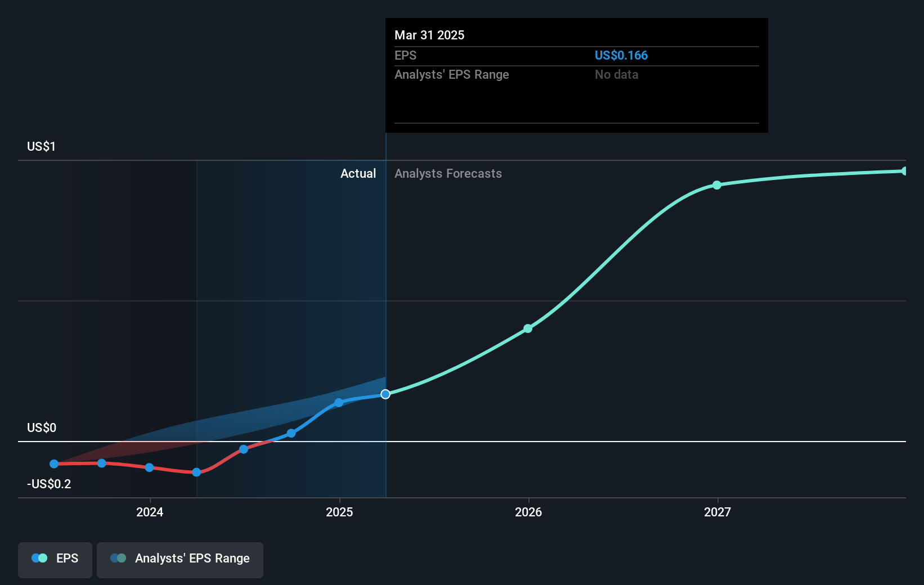Click the highlighted Mar 31 2025 data point
This screenshot has height=585, width=924.
coord(385,394)
